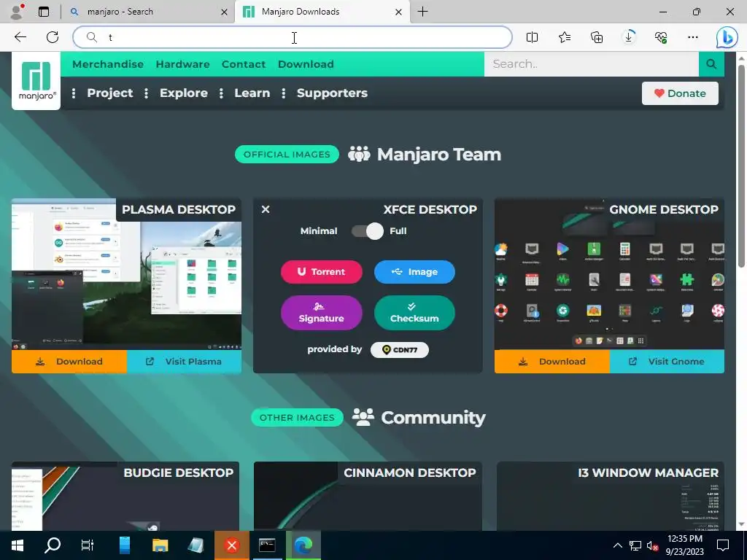This screenshot has width=747, height=560.
Task: Reload the page with the refresh icon
Action: coord(53,37)
